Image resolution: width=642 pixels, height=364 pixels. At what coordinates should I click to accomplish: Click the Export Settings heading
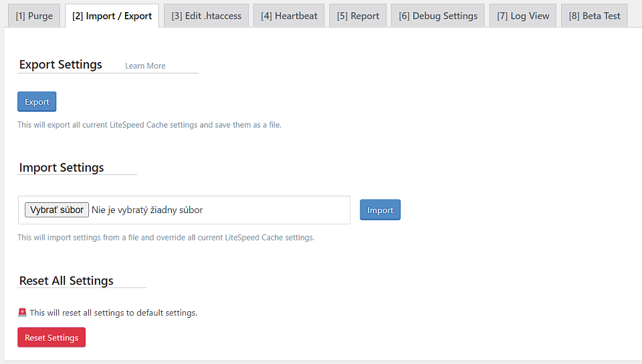(x=61, y=65)
